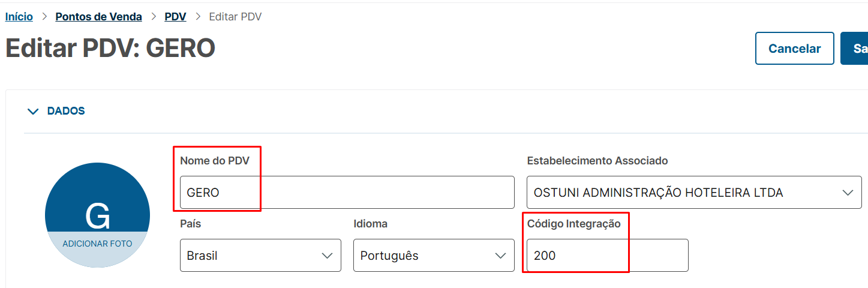Collapse the DADOS section chevron

click(x=33, y=112)
